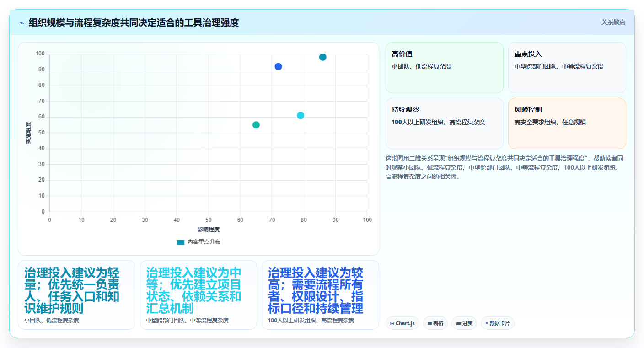
Task: Click the topmost teal scatter point near 98
Action: coord(323,57)
